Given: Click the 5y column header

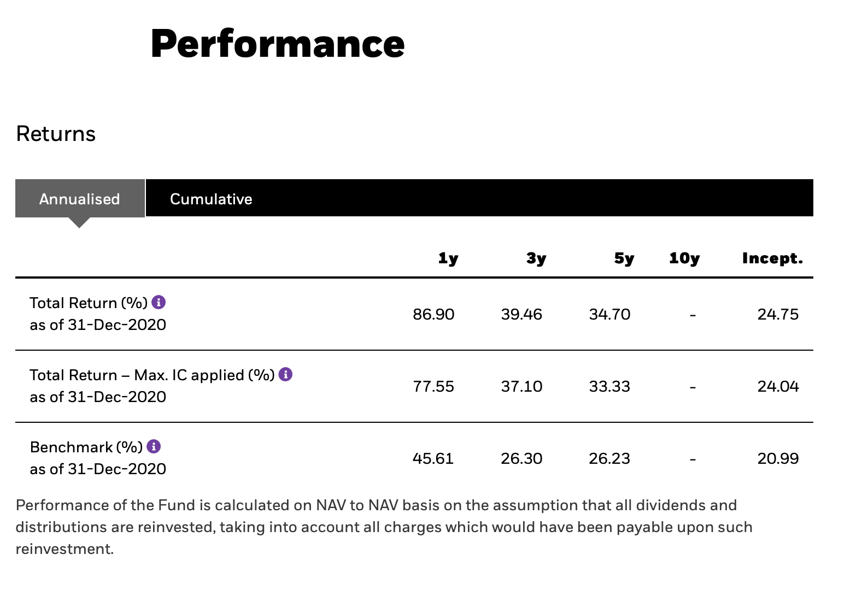Looking at the screenshot, I should pos(624,258).
